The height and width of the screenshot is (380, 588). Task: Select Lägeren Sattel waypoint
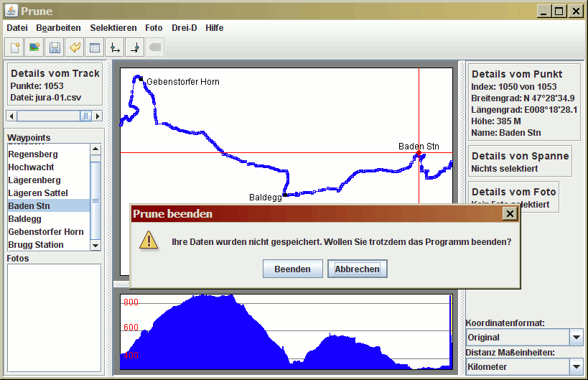click(x=38, y=193)
